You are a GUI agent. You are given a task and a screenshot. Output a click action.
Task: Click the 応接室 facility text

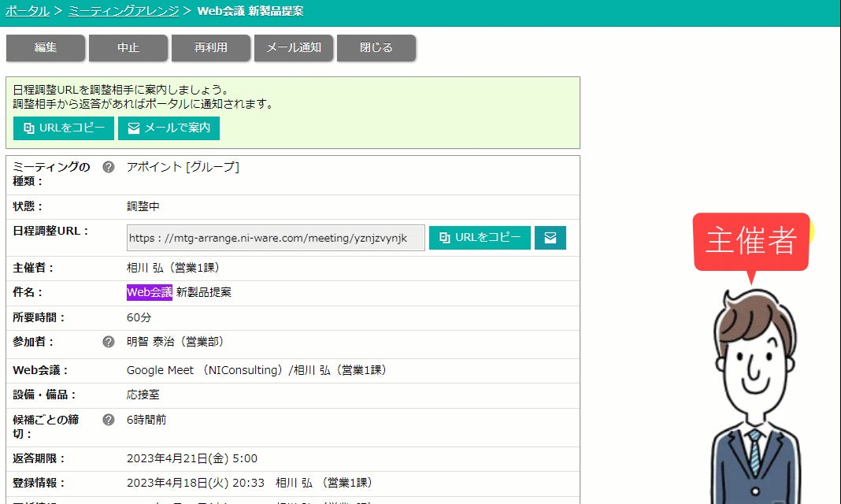click(143, 395)
